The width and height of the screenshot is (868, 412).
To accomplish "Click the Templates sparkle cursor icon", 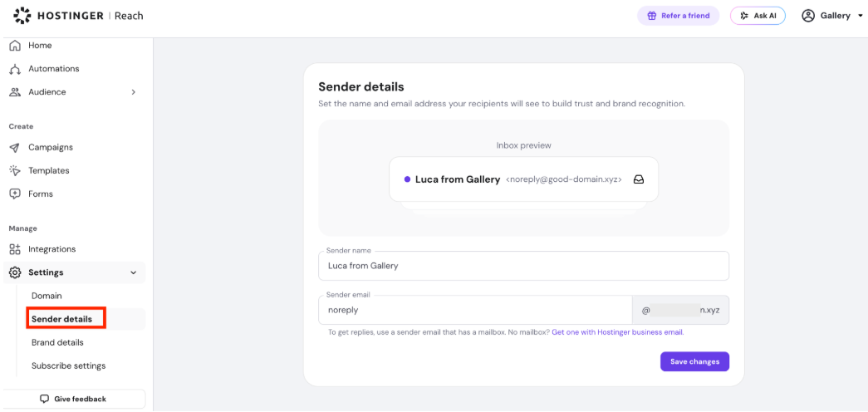I will [15, 170].
